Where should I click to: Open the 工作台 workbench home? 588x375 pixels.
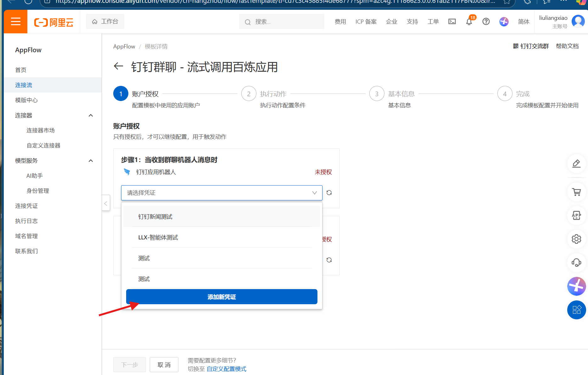[105, 21]
